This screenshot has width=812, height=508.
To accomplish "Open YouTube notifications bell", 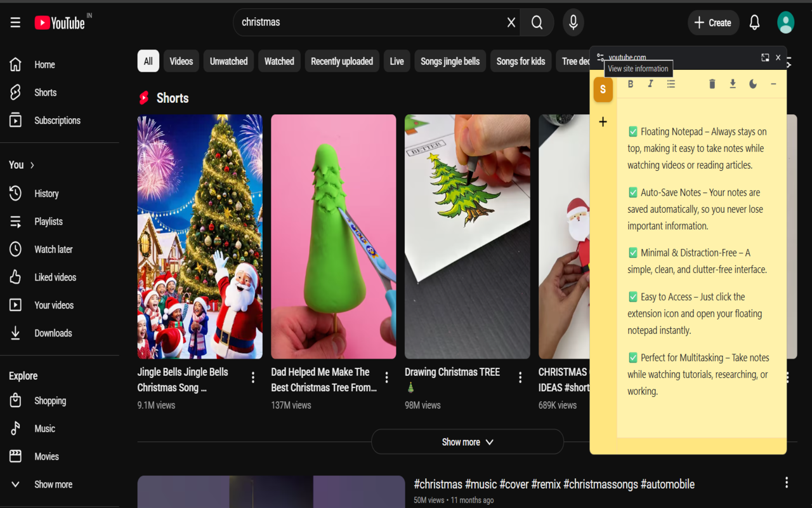I will click(x=754, y=22).
